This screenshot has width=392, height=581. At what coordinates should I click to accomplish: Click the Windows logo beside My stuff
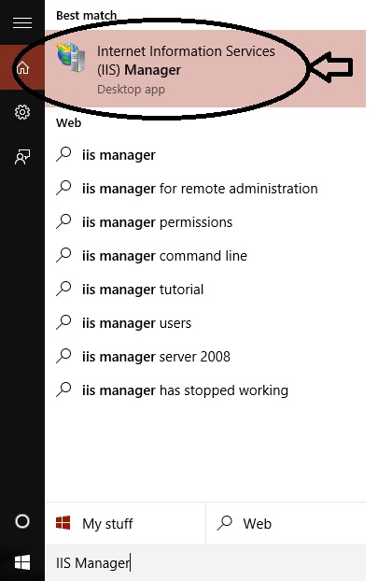click(63, 523)
